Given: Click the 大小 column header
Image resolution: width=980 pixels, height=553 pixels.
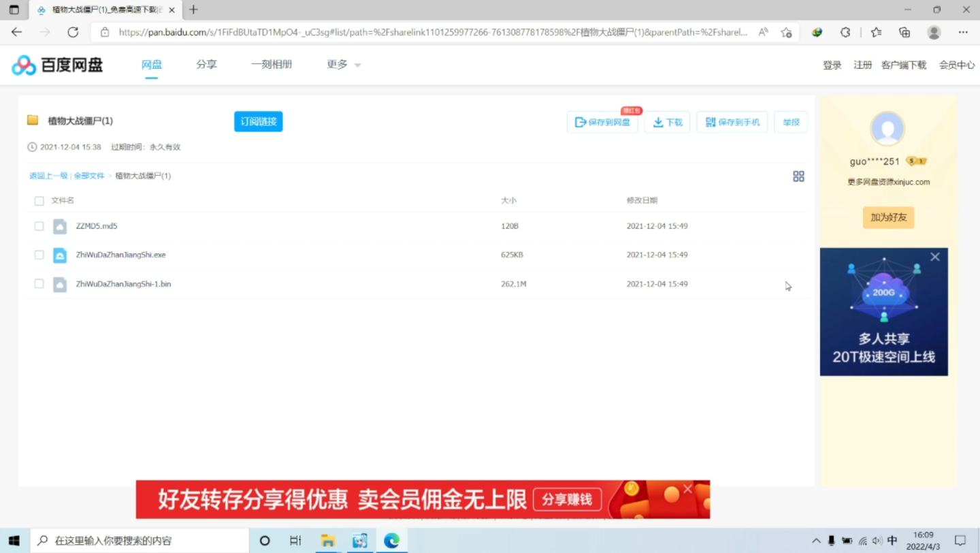Looking at the screenshot, I should tap(509, 201).
